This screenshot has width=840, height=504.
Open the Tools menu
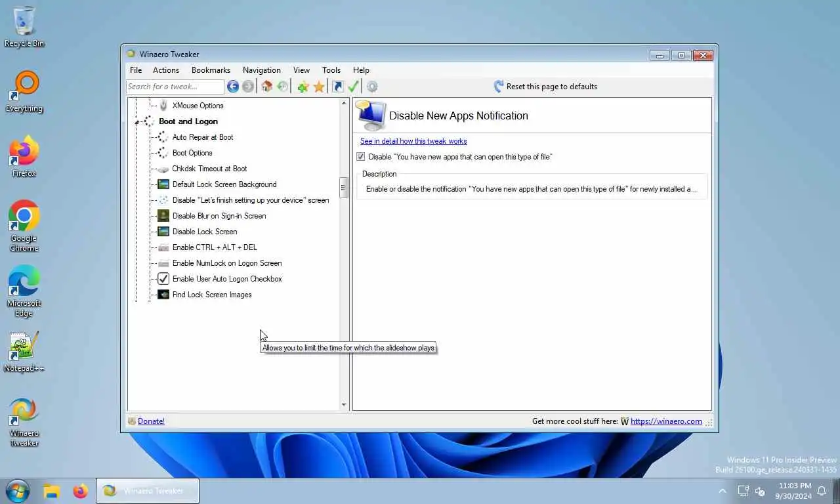[x=331, y=70]
